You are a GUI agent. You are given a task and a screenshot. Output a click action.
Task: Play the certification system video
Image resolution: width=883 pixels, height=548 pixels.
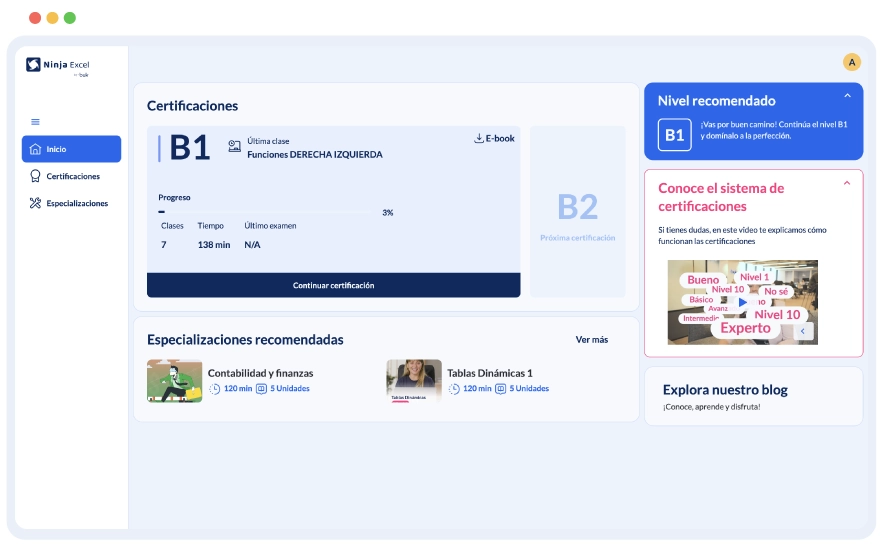point(742,302)
